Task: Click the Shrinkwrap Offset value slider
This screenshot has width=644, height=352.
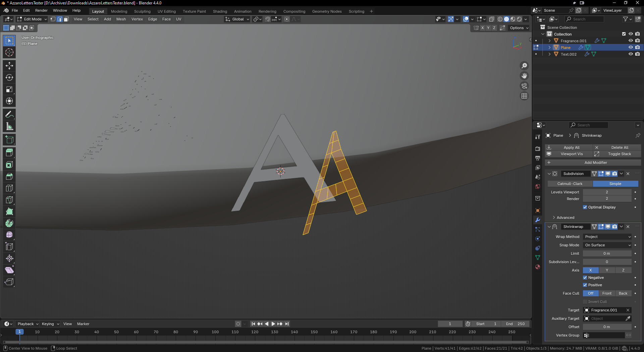Action: click(607, 327)
